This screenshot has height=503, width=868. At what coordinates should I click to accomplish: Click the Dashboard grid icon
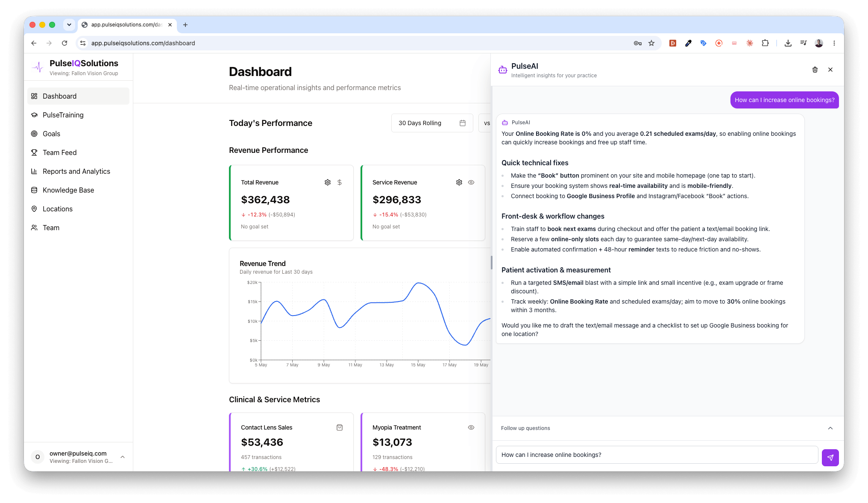[34, 96]
